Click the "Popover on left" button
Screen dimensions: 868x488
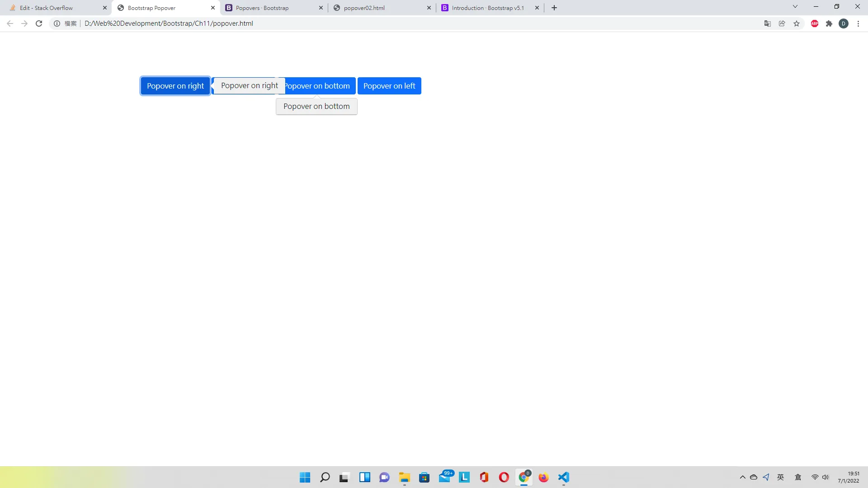point(389,86)
